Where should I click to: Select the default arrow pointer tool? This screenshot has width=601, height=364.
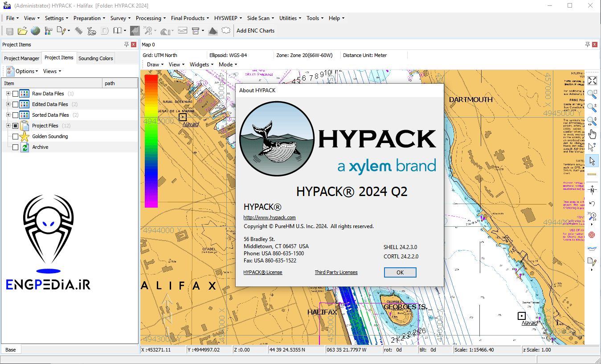point(592,161)
